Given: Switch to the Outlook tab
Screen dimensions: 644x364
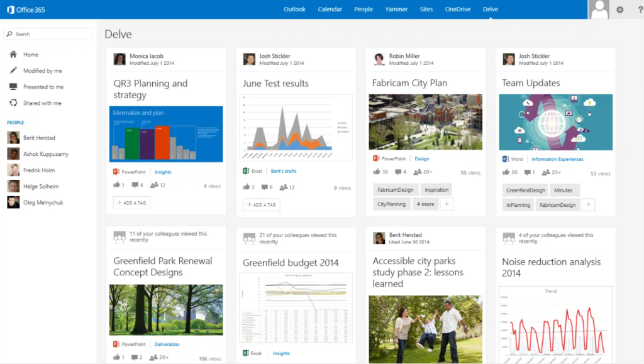Looking at the screenshot, I should [x=294, y=9].
